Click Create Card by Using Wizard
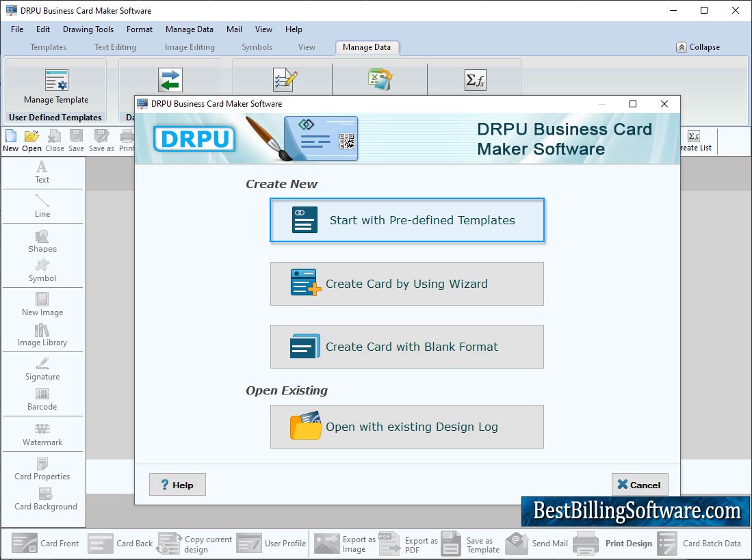The width and height of the screenshot is (752, 560). [407, 284]
